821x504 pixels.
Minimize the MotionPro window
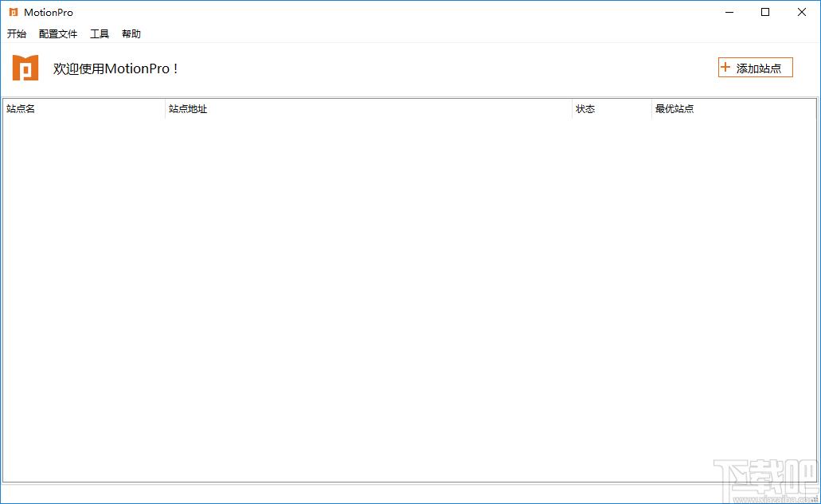point(729,12)
